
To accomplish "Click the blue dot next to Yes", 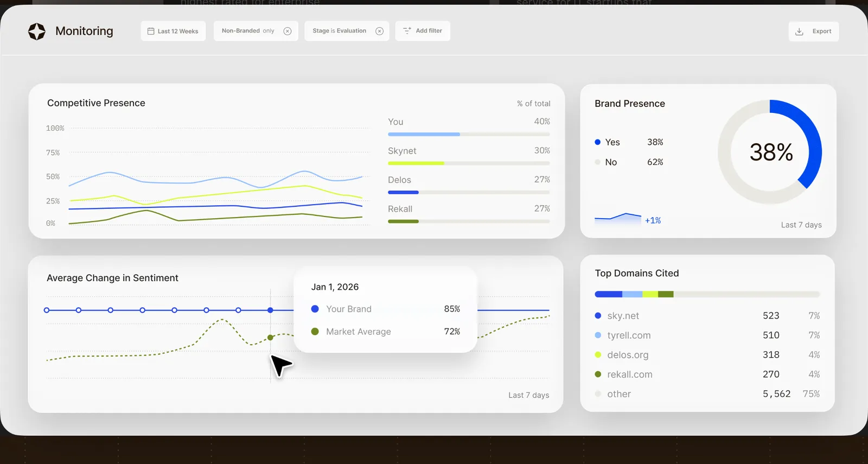I will tap(598, 142).
